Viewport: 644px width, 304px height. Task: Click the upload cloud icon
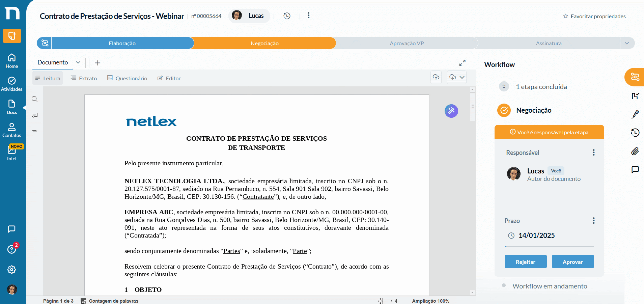(x=436, y=77)
